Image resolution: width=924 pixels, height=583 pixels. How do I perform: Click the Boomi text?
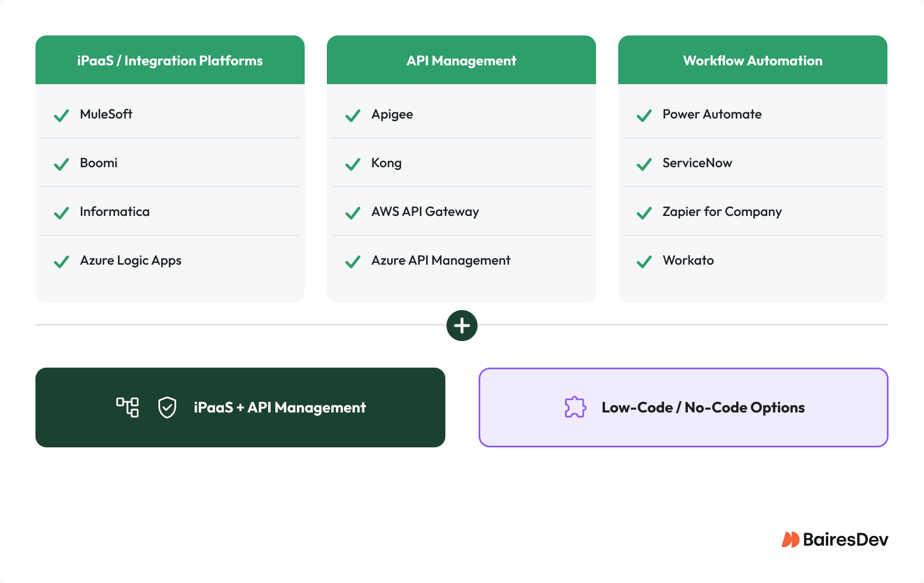point(99,163)
